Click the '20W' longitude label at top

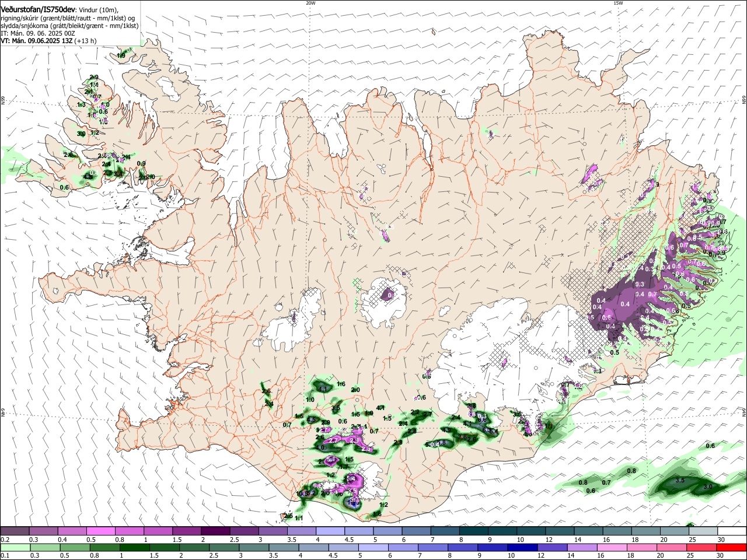[x=310, y=3]
